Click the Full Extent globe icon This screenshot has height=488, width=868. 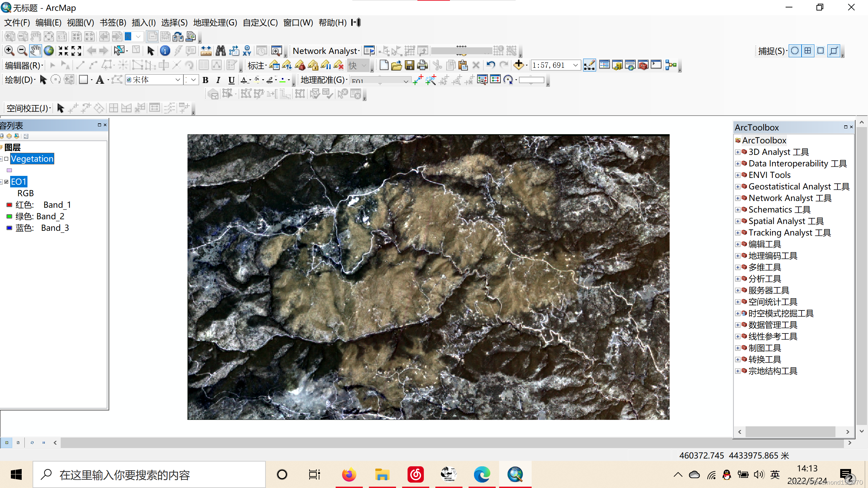click(49, 51)
